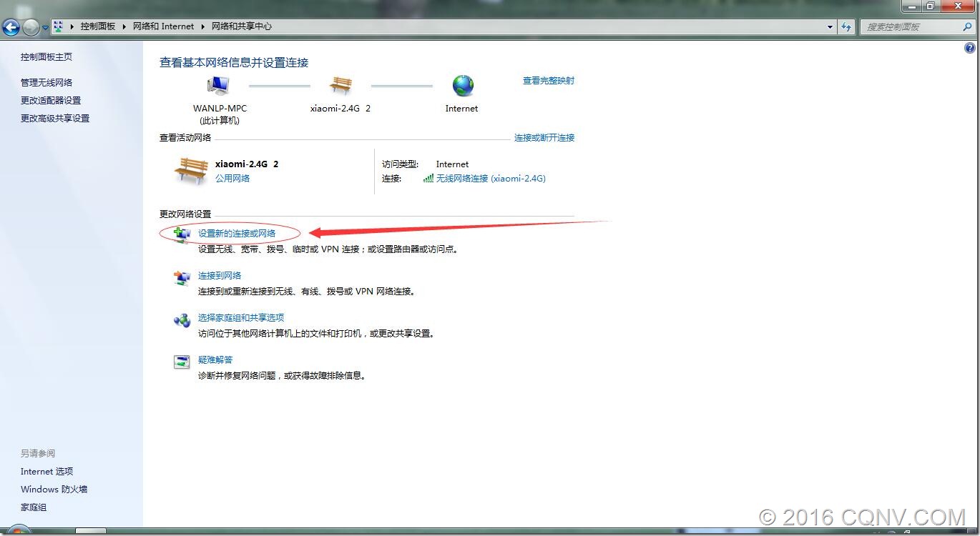980x536 pixels.
Task: Click the Internet globe icon
Action: point(463,86)
